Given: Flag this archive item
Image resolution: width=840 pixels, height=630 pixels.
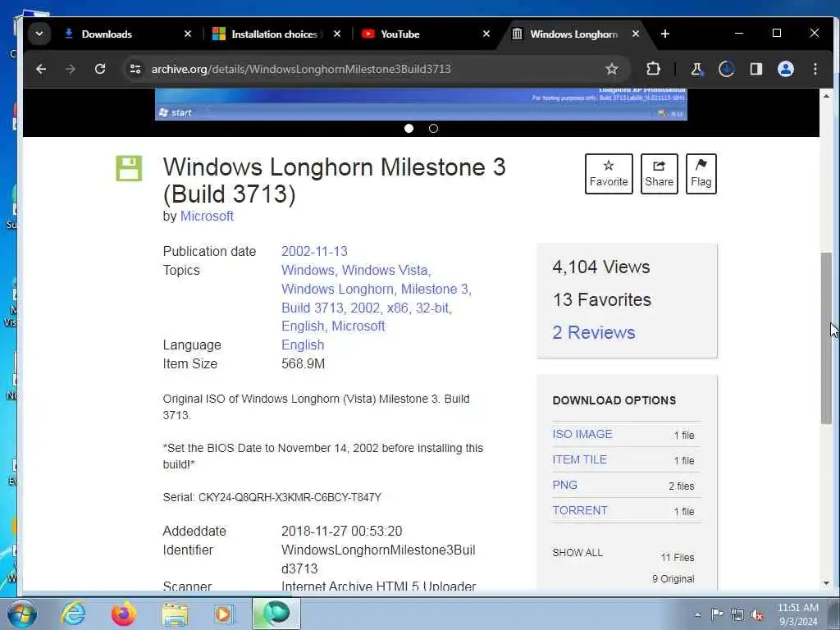Looking at the screenshot, I should [701, 174].
